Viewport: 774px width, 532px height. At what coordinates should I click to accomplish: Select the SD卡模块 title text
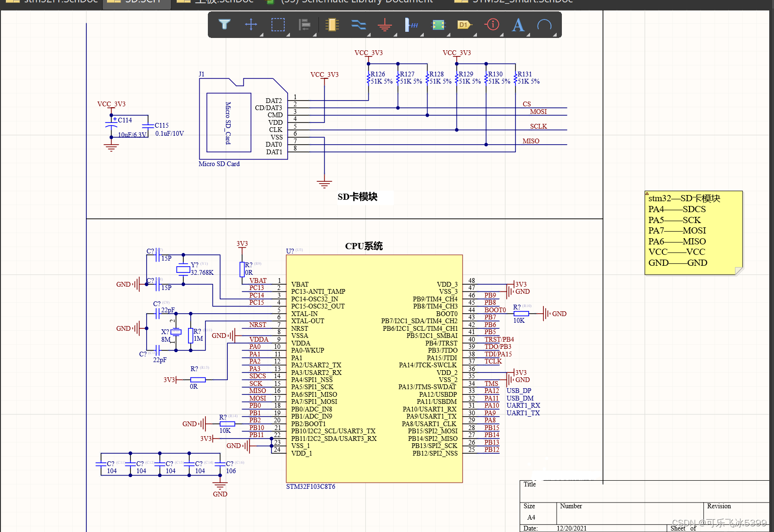point(358,197)
